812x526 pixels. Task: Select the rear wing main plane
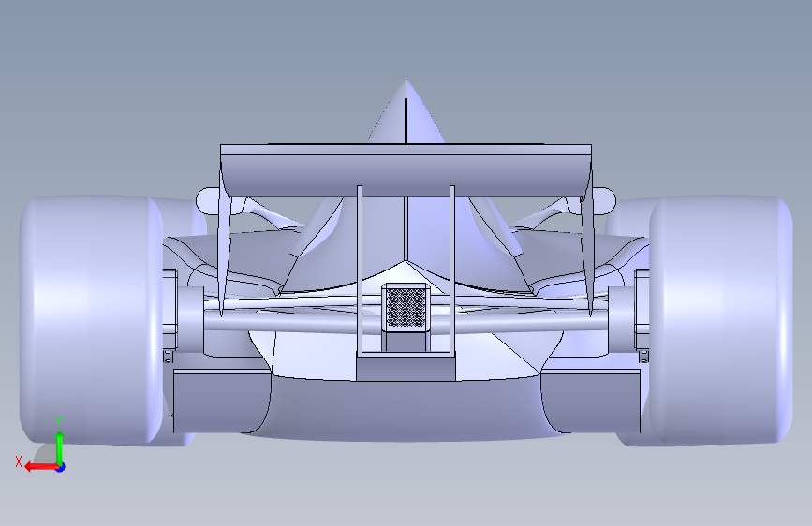coord(406,175)
